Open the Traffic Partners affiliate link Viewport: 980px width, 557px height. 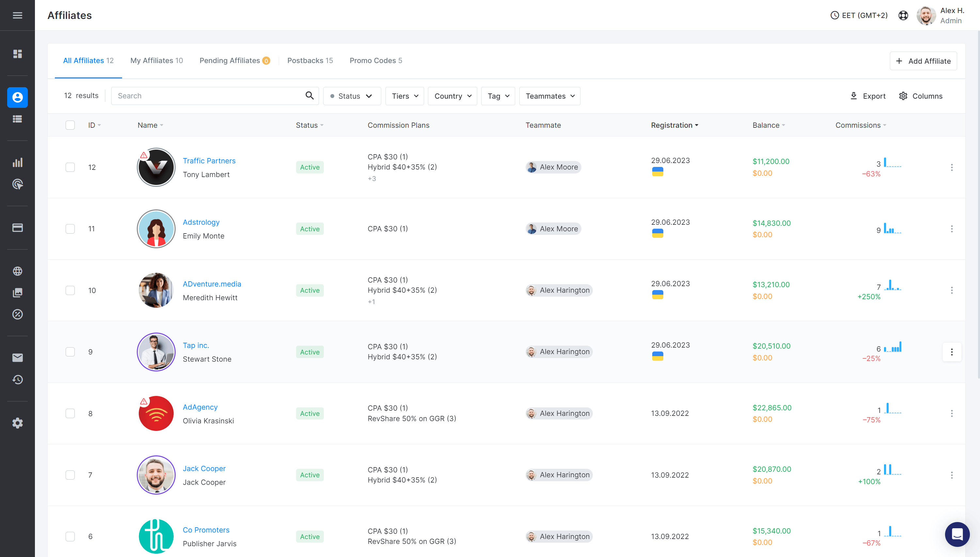pyautogui.click(x=209, y=161)
